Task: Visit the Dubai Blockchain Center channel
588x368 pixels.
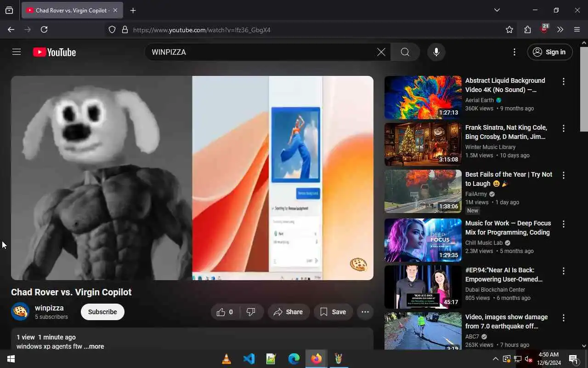Action: pos(495,289)
